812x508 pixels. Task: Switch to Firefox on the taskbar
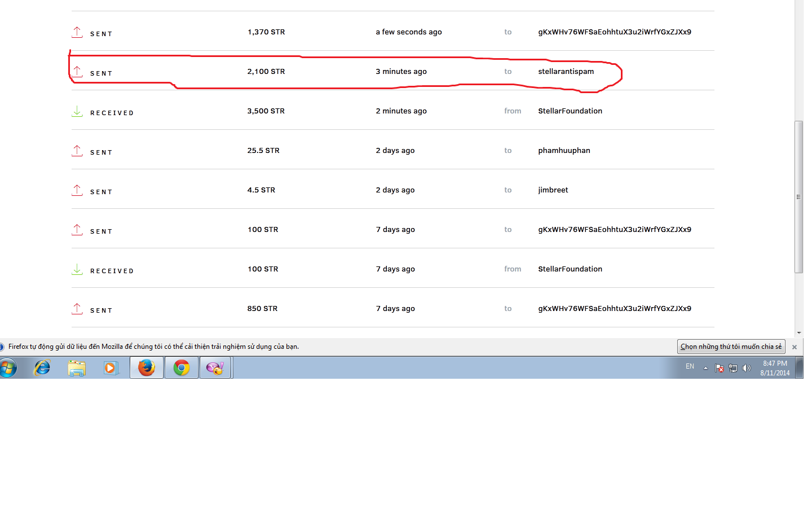[x=147, y=367]
